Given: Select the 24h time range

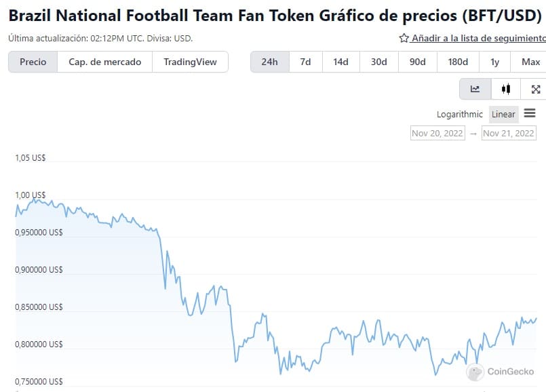Looking at the screenshot, I should tap(270, 62).
